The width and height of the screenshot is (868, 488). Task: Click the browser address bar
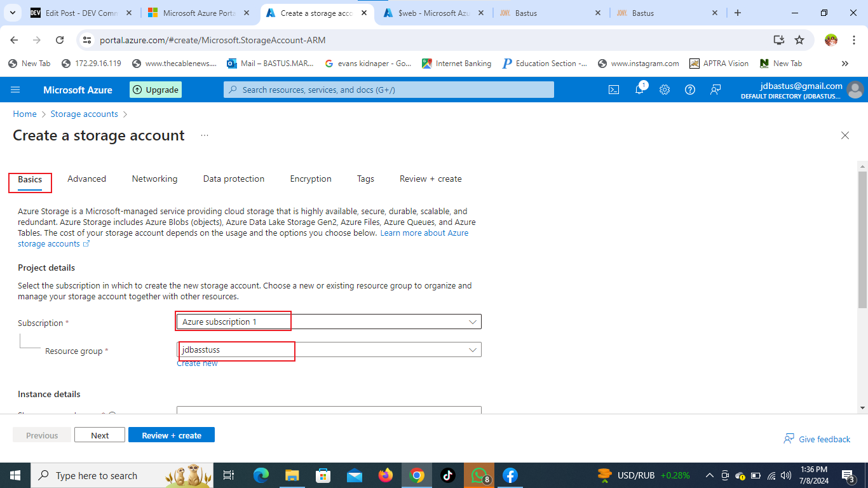pos(432,40)
